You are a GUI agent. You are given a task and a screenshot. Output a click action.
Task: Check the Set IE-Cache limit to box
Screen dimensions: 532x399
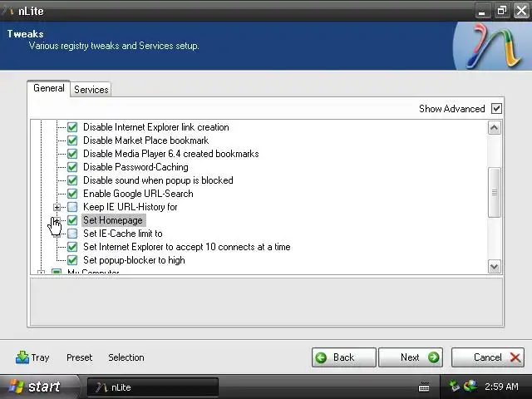tap(72, 234)
